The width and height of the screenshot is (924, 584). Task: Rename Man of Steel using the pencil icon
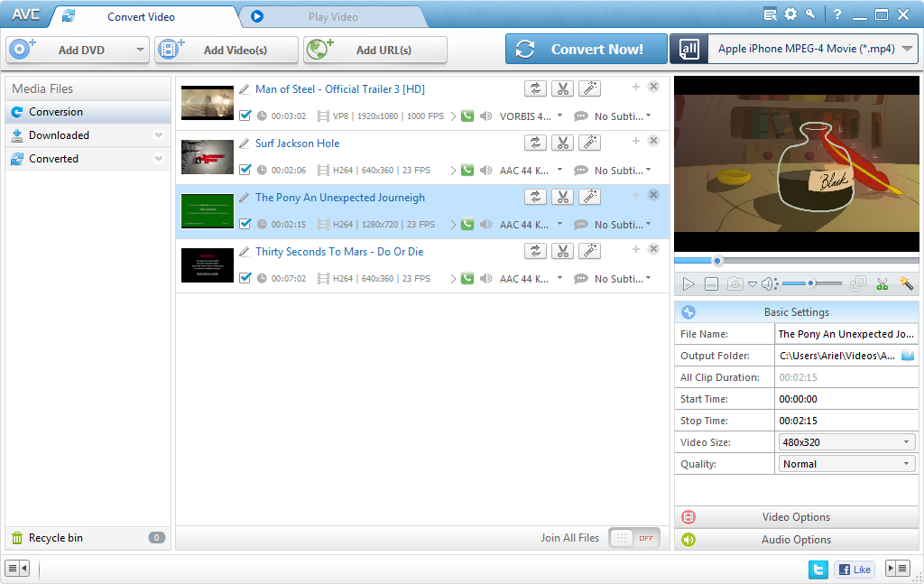245,89
